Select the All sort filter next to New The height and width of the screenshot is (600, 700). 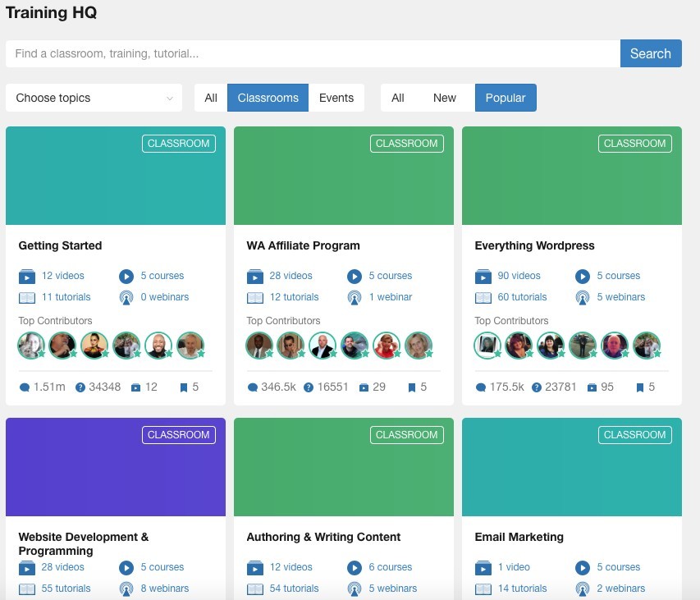click(x=398, y=98)
